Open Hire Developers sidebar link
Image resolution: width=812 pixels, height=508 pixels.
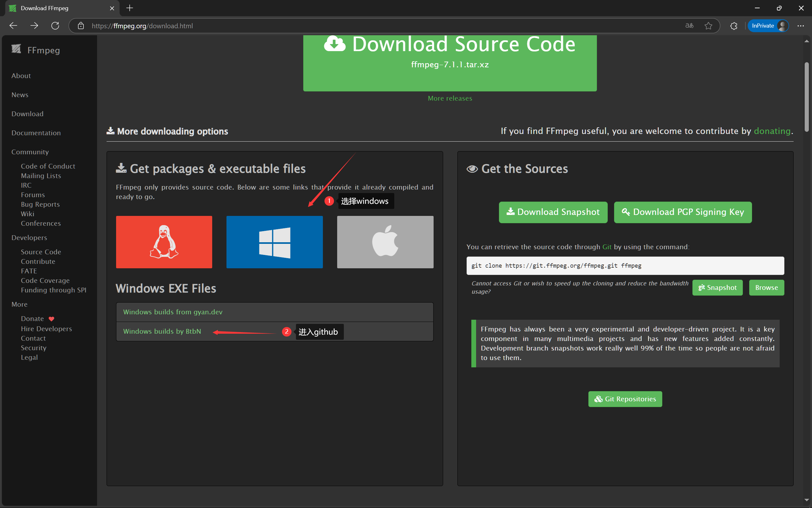click(x=46, y=329)
